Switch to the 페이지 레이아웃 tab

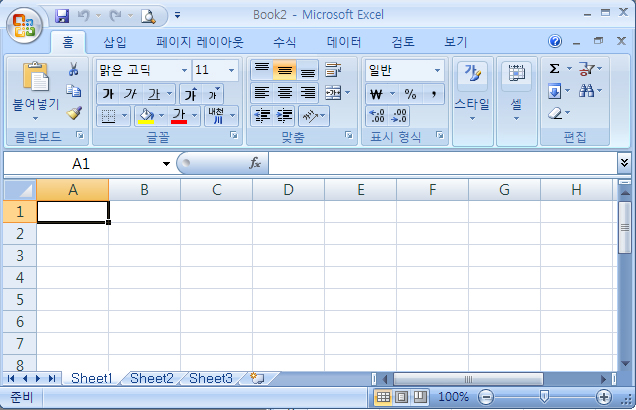(x=200, y=42)
